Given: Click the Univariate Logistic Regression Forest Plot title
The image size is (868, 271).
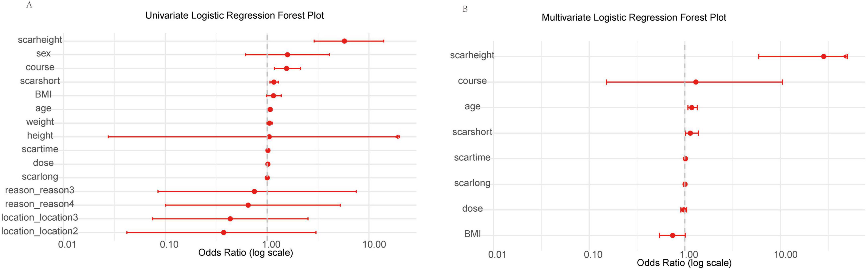Looking at the screenshot, I should tap(234, 15).
